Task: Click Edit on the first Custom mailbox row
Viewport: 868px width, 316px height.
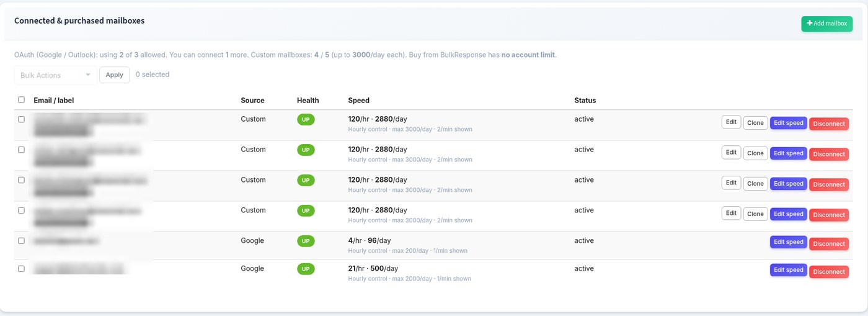Action: (731, 122)
